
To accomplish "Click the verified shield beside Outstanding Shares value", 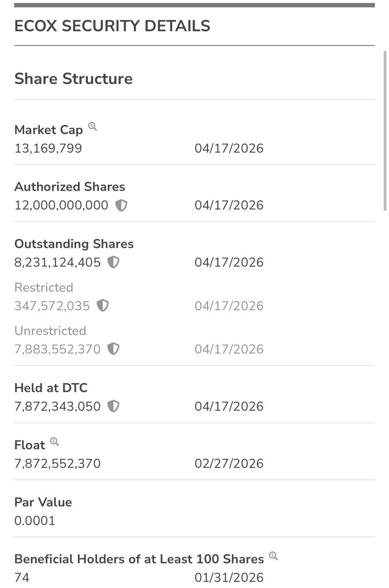I will coord(113,263).
